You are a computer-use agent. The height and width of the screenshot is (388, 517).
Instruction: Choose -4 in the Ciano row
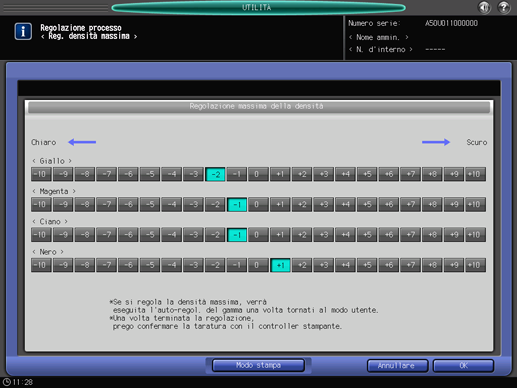pos(172,235)
